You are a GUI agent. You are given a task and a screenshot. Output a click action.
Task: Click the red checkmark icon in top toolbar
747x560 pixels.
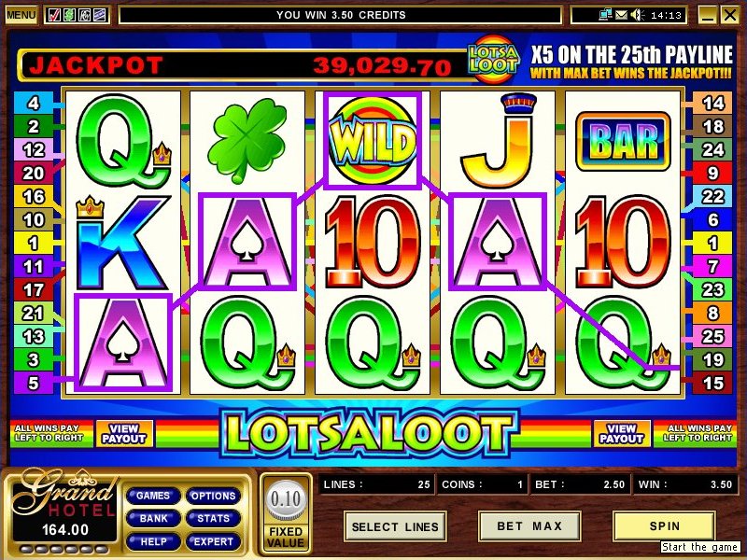[55, 15]
